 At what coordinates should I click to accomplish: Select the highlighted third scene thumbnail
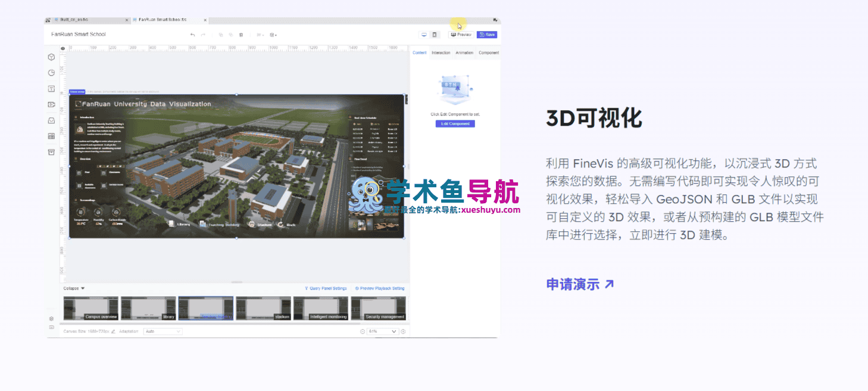point(206,309)
